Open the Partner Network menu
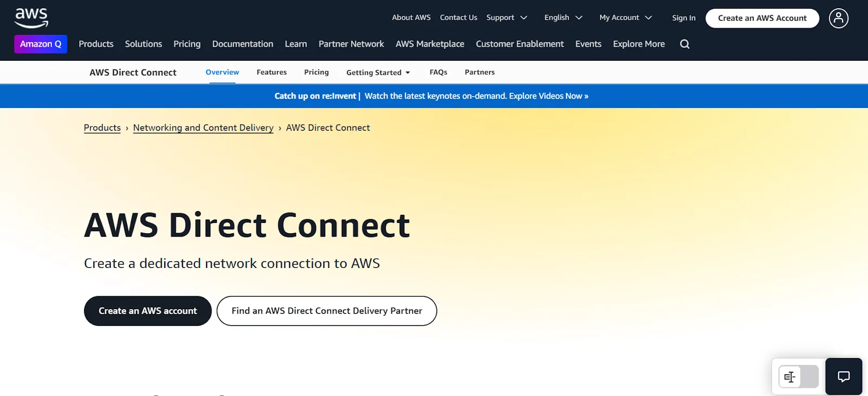Image resolution: width=868 pixels, height=396 pixels. click(x=351, y=44)
